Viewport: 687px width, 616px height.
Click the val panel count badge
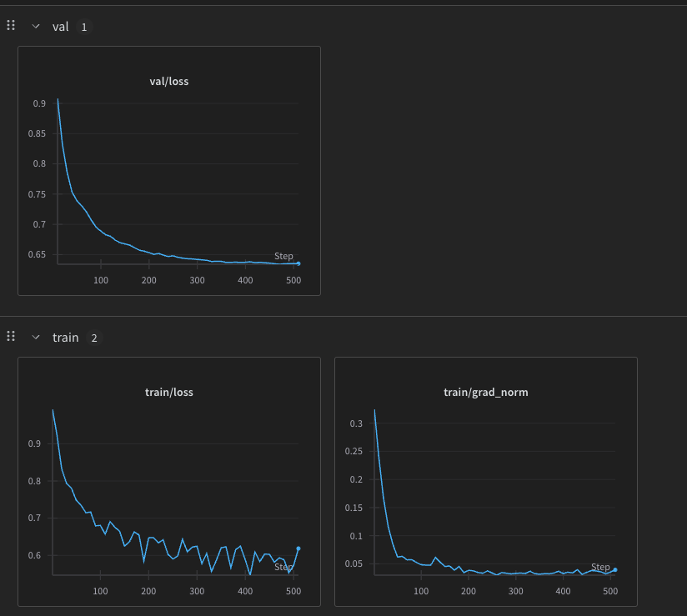click(x=83, y=27)
